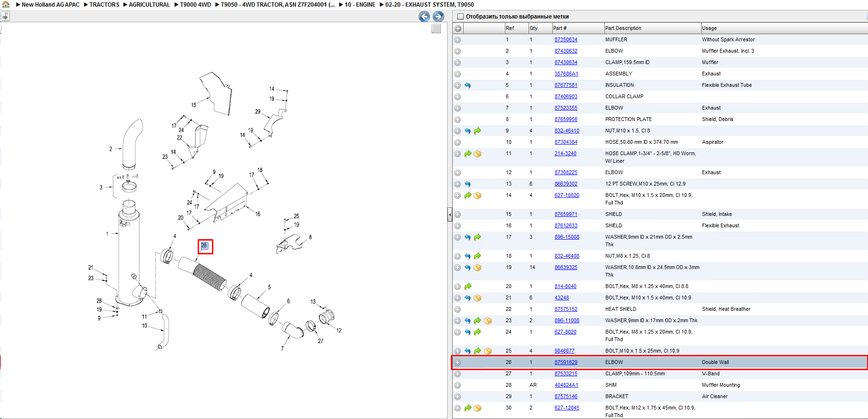The height and width of the screenshot is (419, 868).
Task: Toggle plus circle in table header
Action: click(458, 28)
